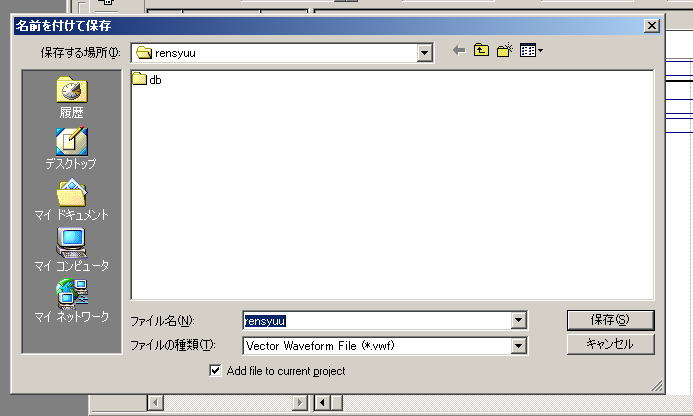The width and height of the screenshot is (693, 416).
Task: Jump to デスクトップ in places bar
Action: pyautogui.click(x=71, y=149)
